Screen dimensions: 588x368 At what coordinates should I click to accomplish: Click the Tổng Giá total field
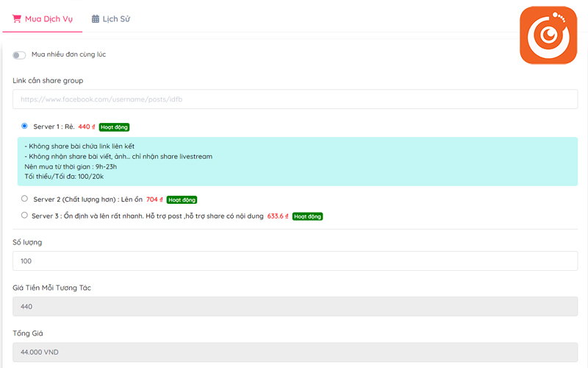click(x=295, y=353)
